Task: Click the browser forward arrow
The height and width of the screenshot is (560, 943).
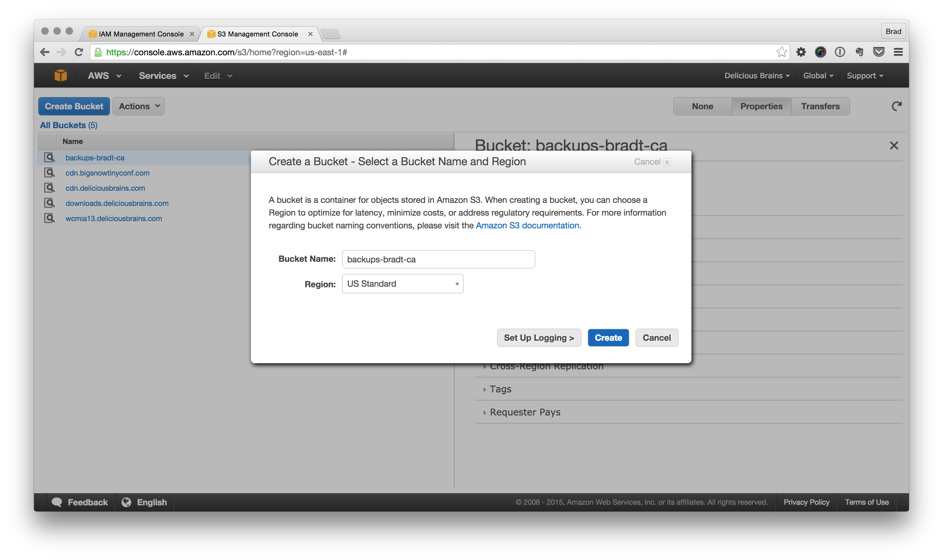Action: click(x=61, y=52)
